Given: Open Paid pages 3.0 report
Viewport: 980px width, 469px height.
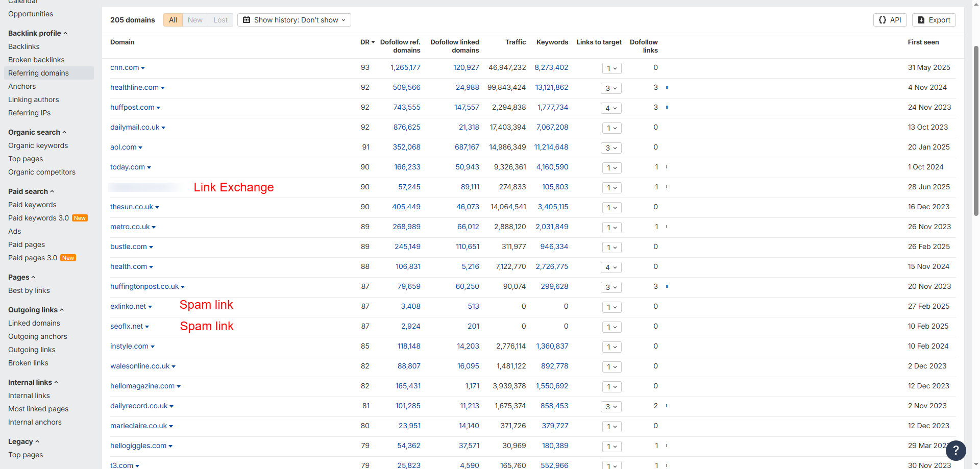Looking at the screenshot, I should point(33,258).
